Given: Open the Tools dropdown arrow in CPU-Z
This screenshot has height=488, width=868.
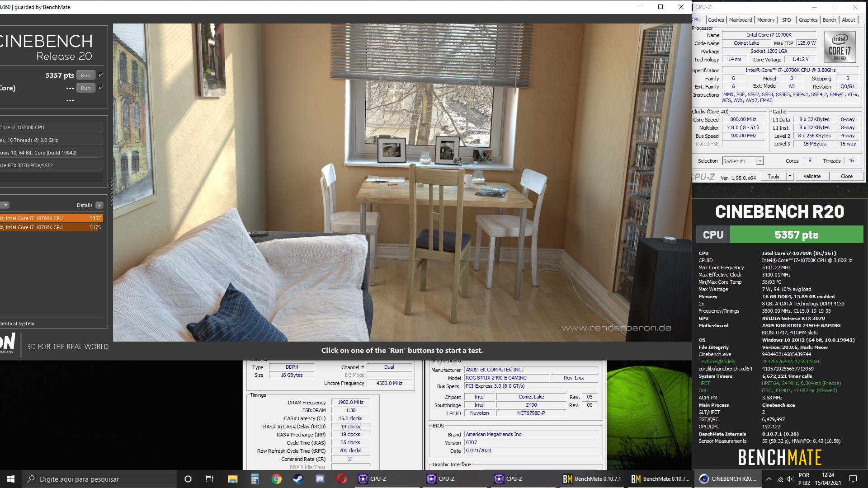Looking at the screenshot, I should pos(790,176).
